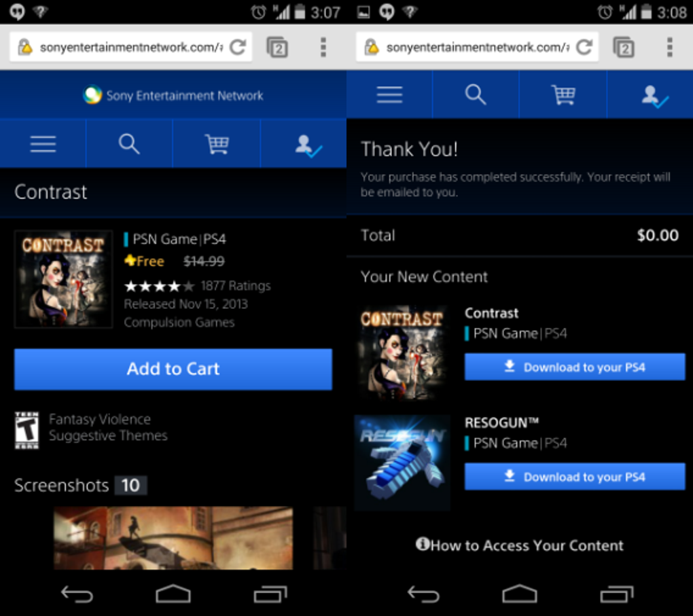This screenshot has height=616, width=693.
Task: Open RESOGUN cover thumbnail
Action: 402,463
